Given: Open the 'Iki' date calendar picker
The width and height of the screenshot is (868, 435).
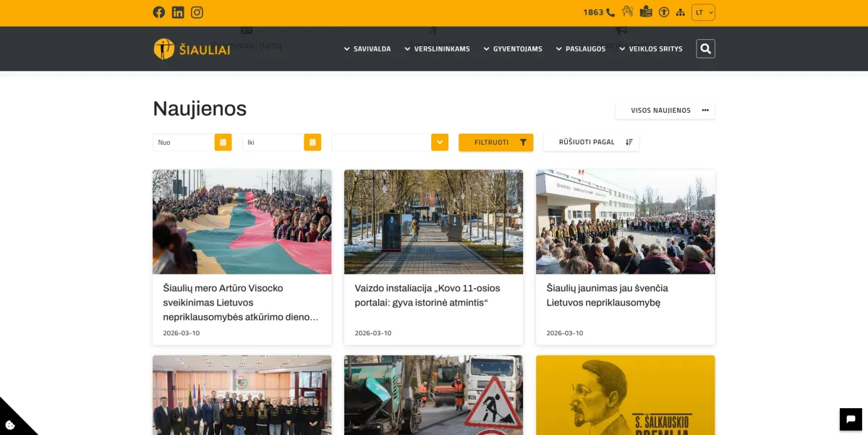Looking at the screenshot, I should coord(312,143).
